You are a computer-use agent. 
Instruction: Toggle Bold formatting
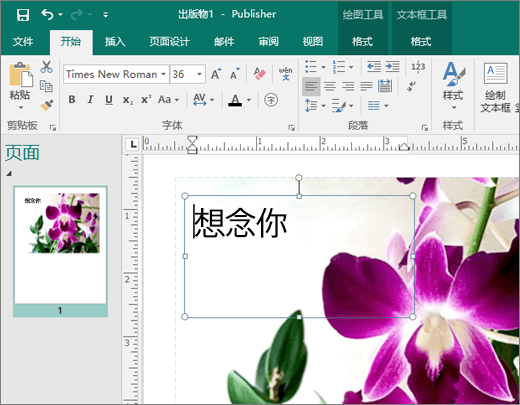[x=72, y=99]
